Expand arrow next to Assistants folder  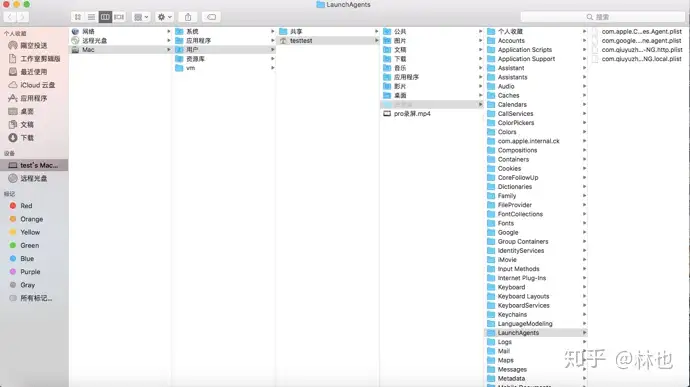click(584, 77)
